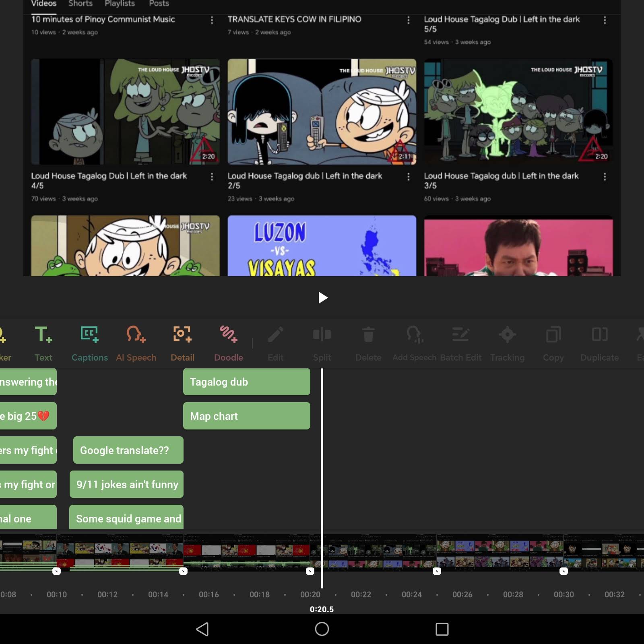644x644 pixels.
Task: Tap the Split tool icon
Action: (x=322, y=334)
